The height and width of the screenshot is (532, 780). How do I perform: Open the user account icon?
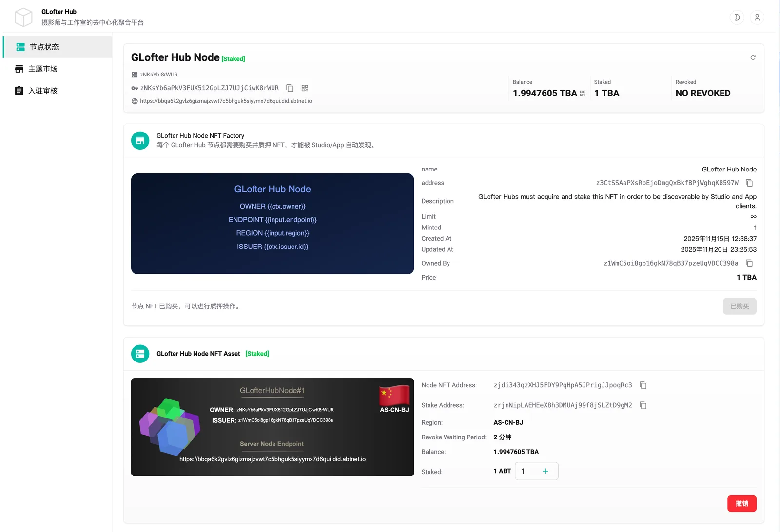(x=757, y=18)
